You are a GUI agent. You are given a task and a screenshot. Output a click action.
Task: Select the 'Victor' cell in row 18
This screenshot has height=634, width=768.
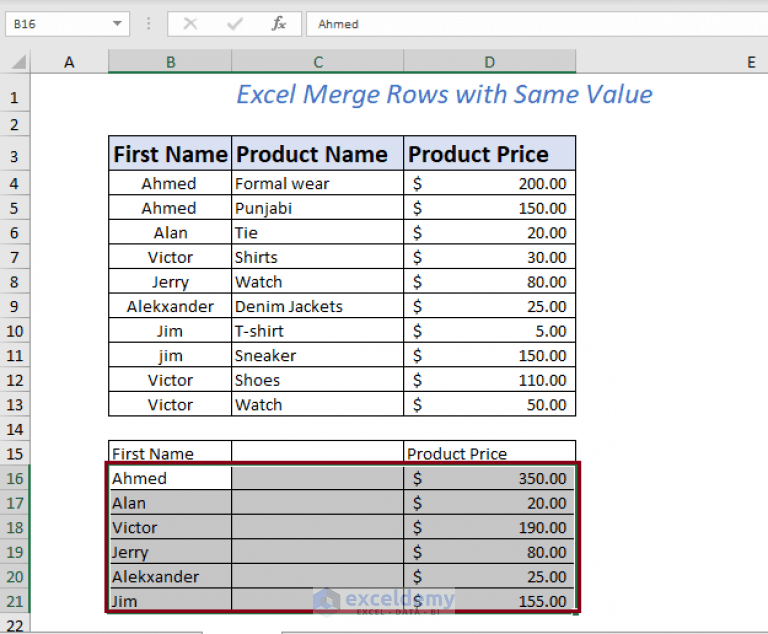170,527
